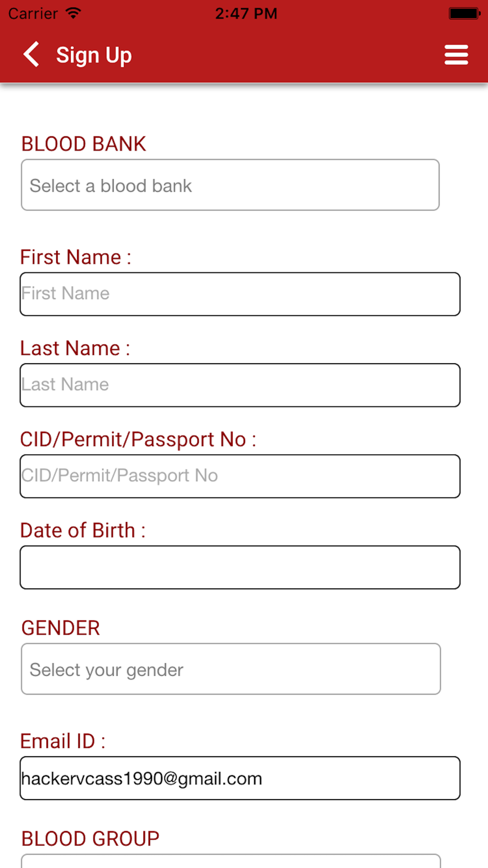This screenshot has height=868, width=488.
Task: Focus the Last Name input field
Action: coord(240,385)
